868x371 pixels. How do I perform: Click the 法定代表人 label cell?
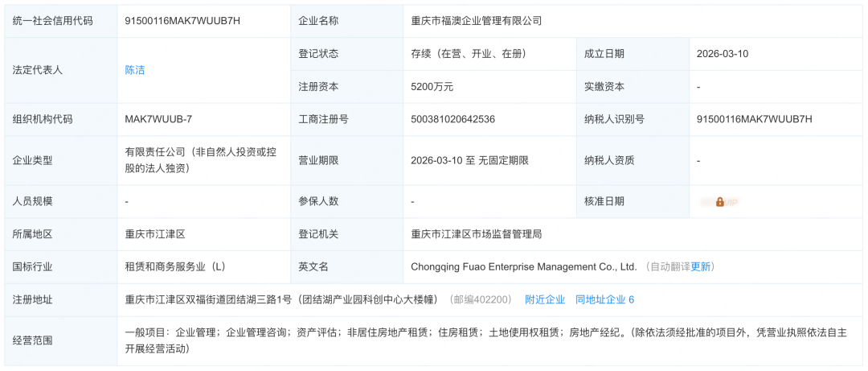click(61, 71)
